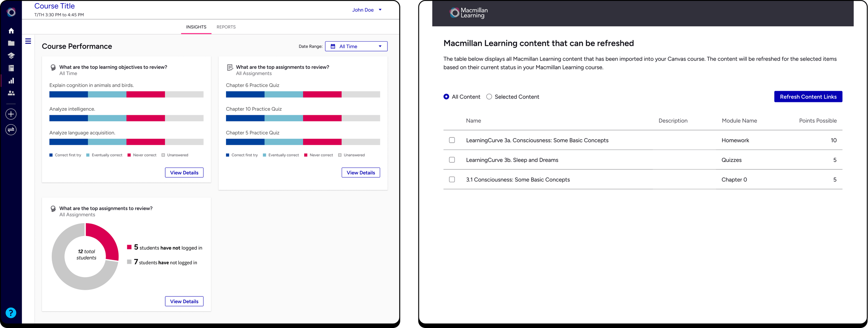Viewport: 868px width, 328px height.
Task: Open the graduation cap icon in sidebar
Action: point(11,56)
